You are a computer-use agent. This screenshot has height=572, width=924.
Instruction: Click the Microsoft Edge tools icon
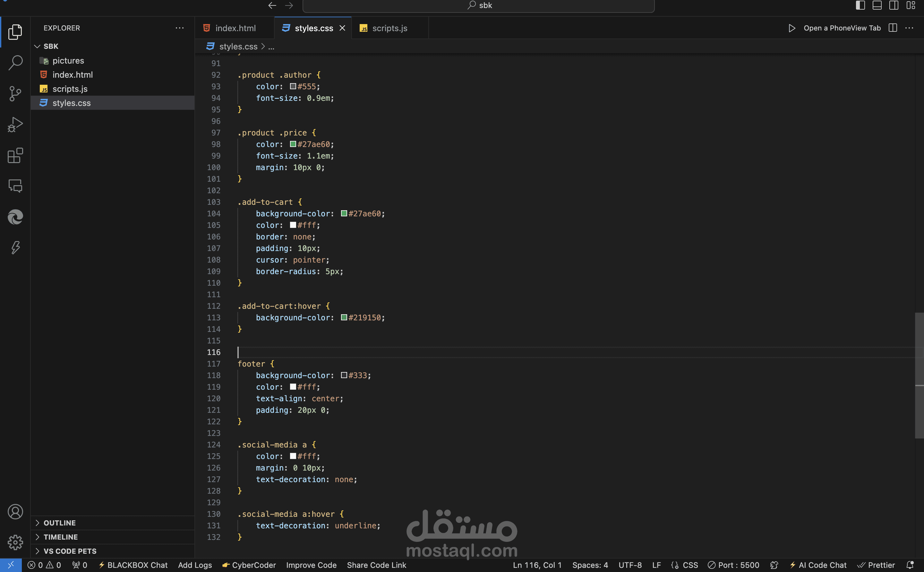(15, 217)
